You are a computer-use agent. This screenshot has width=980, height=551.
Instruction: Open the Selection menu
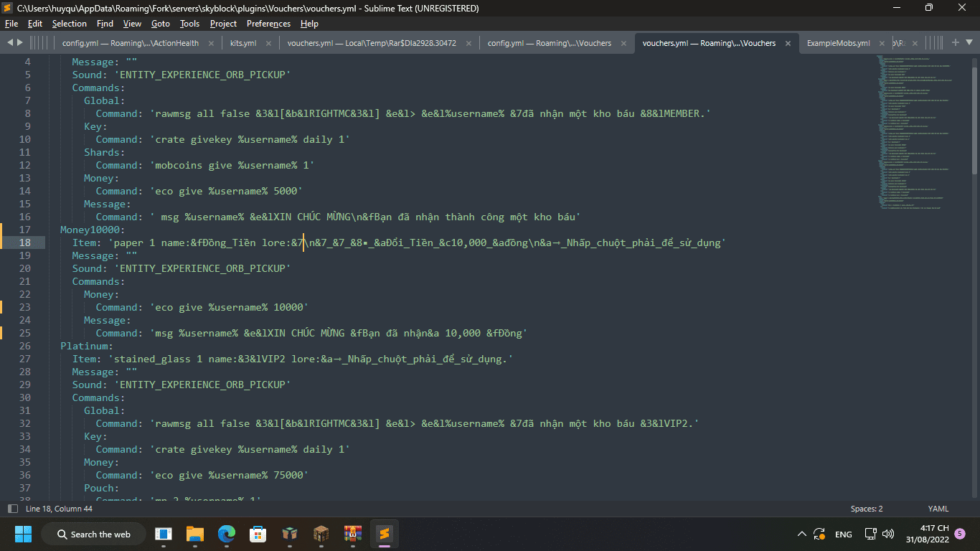(x=70, y=24)
